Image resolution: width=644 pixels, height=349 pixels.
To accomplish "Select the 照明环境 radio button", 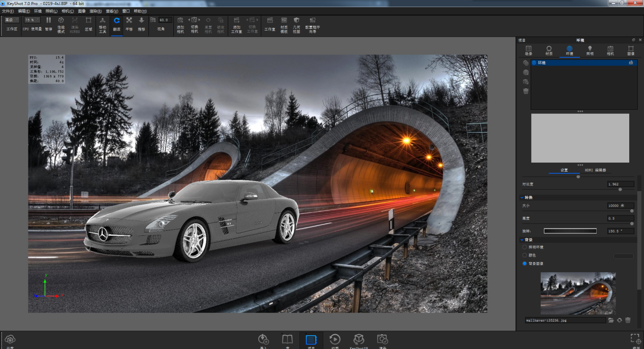I will (525, 247).
